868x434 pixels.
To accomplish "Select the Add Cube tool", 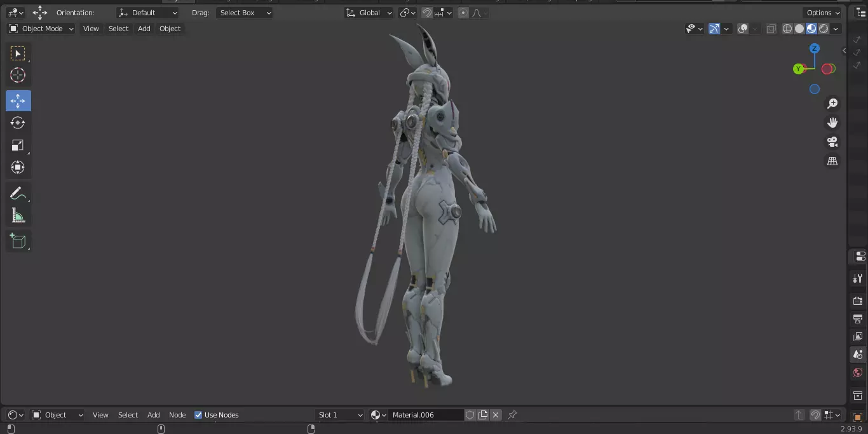I will [18, 241].
